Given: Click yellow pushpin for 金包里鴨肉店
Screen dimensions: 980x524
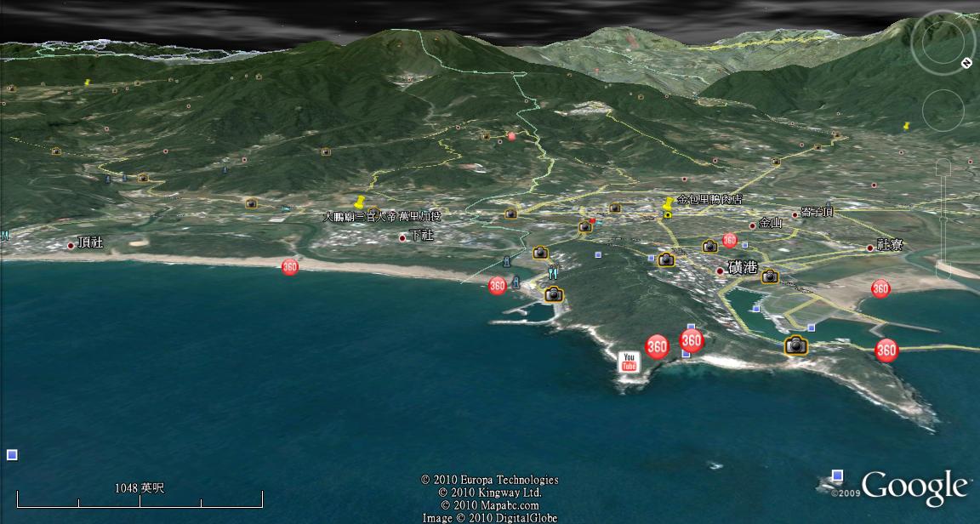Looking at the screenshot, I should click(x=669, y=205).
